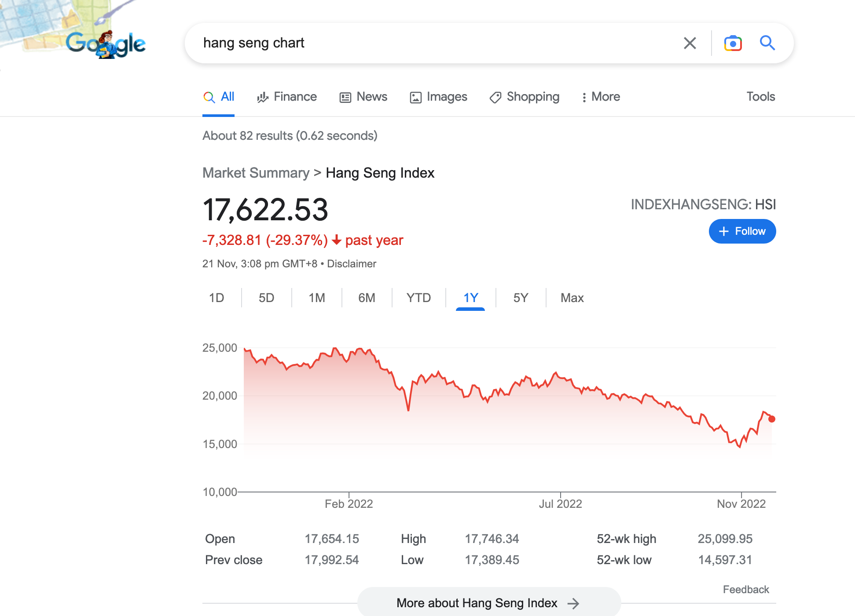Open the Finance search tab

(286, 97)
